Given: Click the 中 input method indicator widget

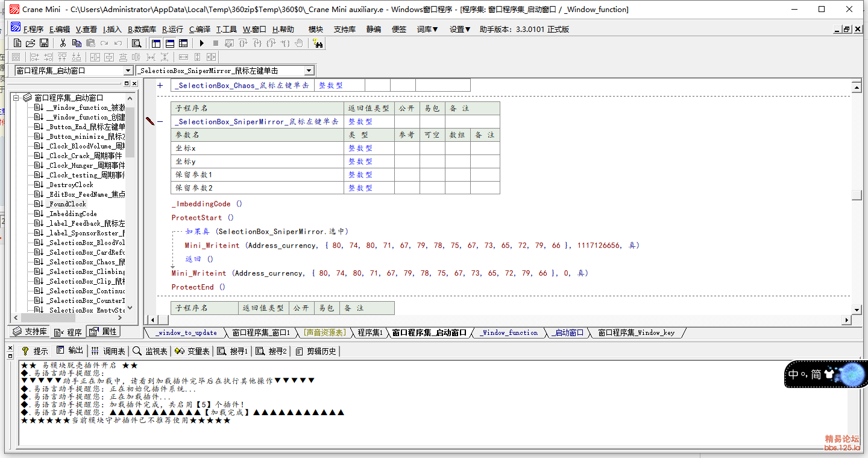Looking at the screenshot, I should coord(794,374).
